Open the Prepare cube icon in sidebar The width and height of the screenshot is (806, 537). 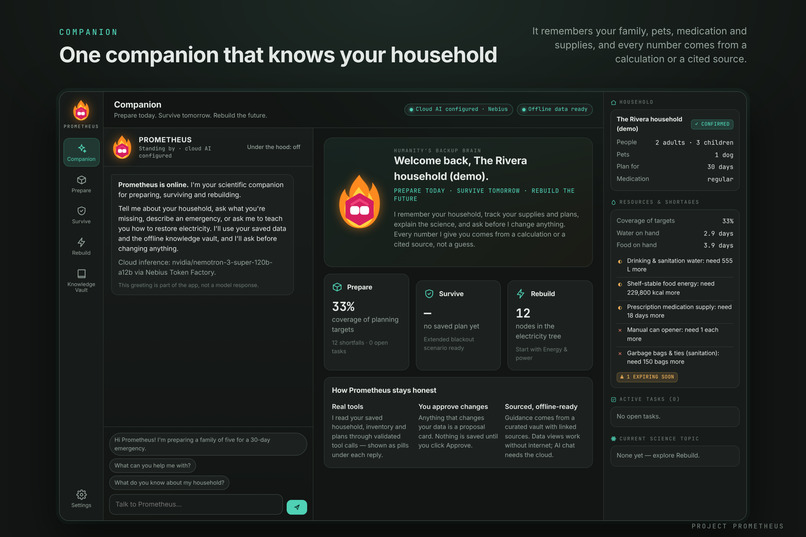click(x=81, y=180)
